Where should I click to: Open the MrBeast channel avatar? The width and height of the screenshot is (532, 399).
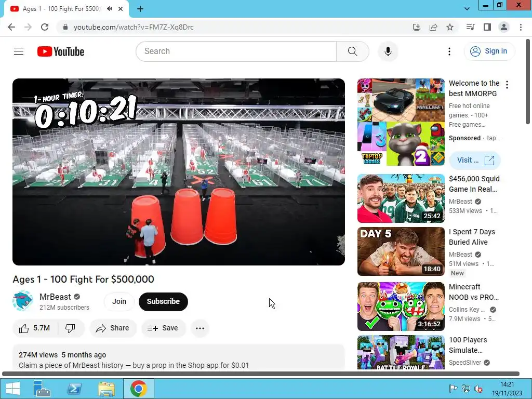click(23, 301)
